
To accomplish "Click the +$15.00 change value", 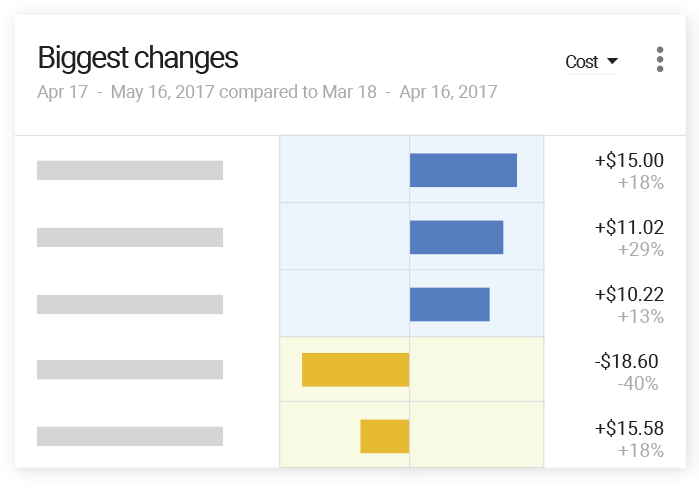I will (629, 161).
